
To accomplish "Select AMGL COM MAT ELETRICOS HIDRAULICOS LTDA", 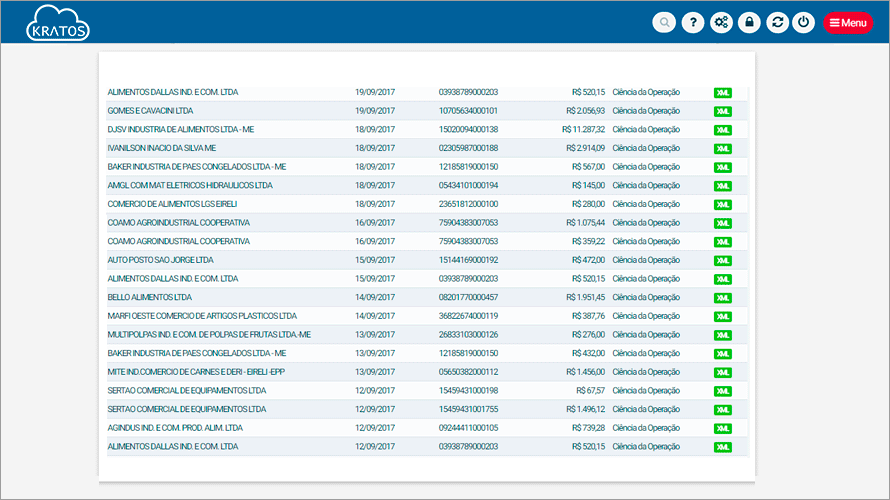I will [190, 185].
